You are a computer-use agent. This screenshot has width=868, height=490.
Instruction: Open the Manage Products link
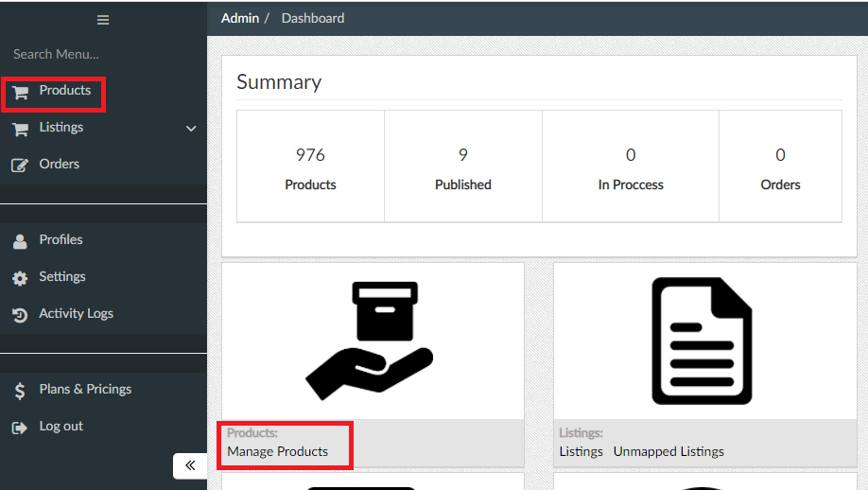tap(277, 452)
